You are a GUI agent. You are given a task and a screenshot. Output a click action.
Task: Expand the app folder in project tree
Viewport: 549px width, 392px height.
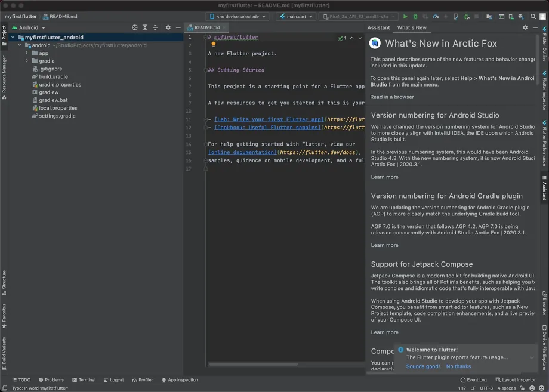click(x=27, y=53)
